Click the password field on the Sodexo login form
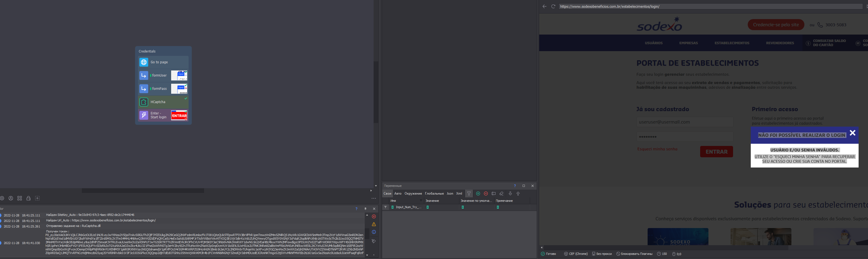 685,137
